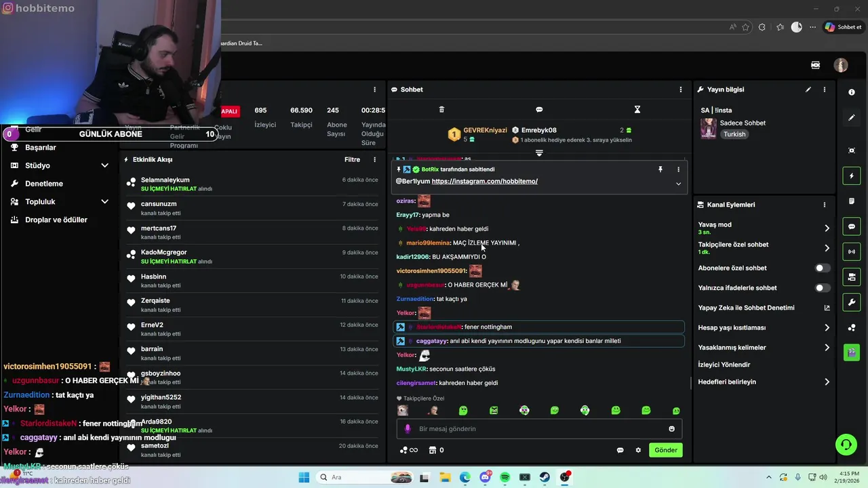Open Droplar ve ödüller in sidebar
The image size is (868, 488).
click(56, 220)
